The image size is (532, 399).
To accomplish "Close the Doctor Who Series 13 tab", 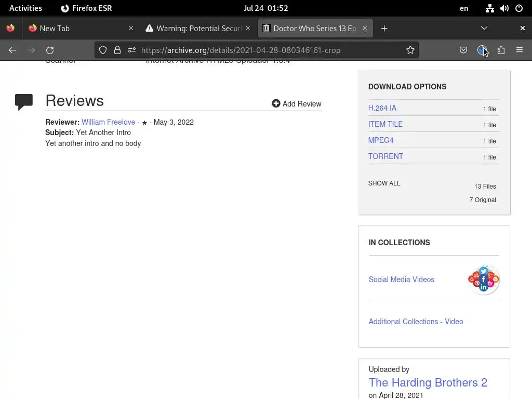I will click(x=365, y=28).
